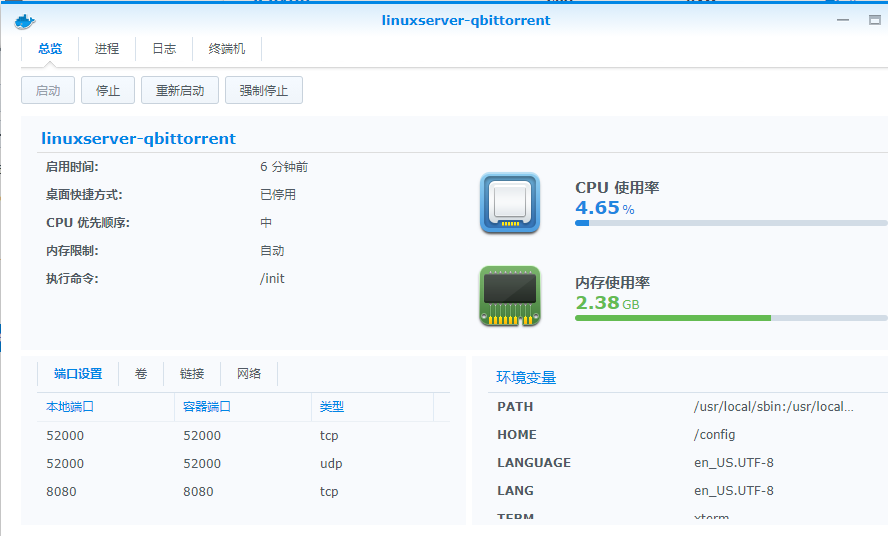This screenshot has height=536, width=888.
Task: Click the LANG environment variable name
Action: click(x=515, y=491)
